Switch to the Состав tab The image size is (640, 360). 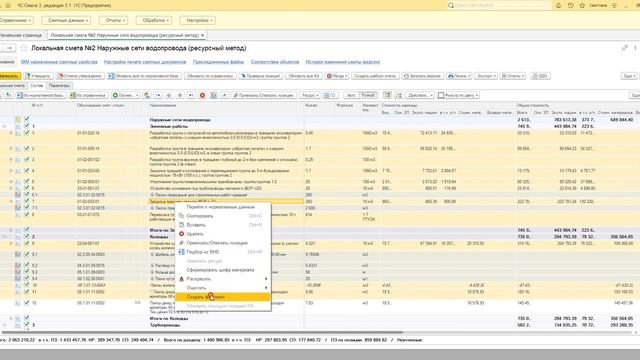coord(36,85)
